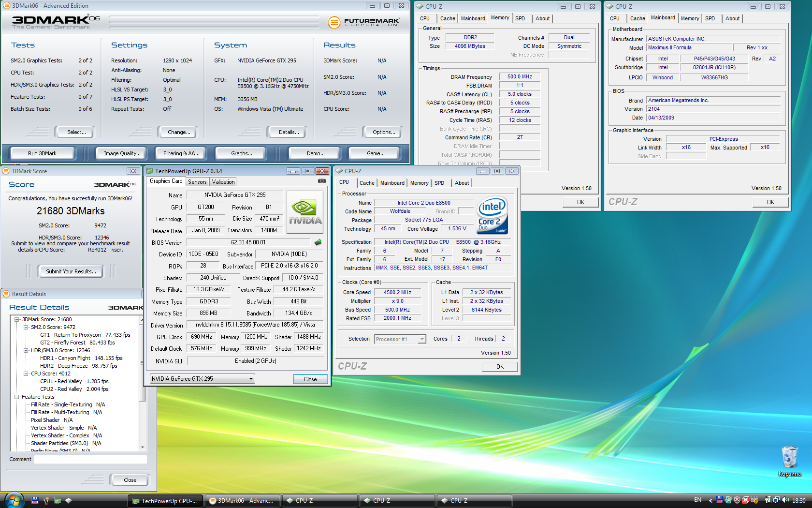The image size is (812, 508).
Task: Click the volume speaker tray icon
Action: [785, 500]
